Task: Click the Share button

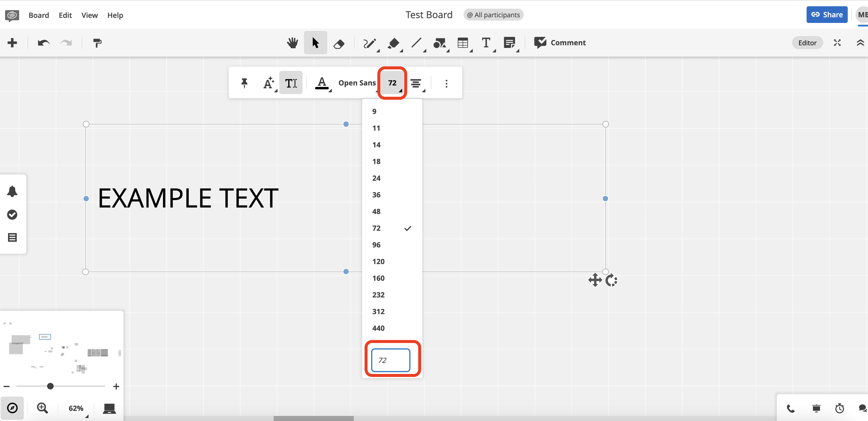Action: click(827, 15)
